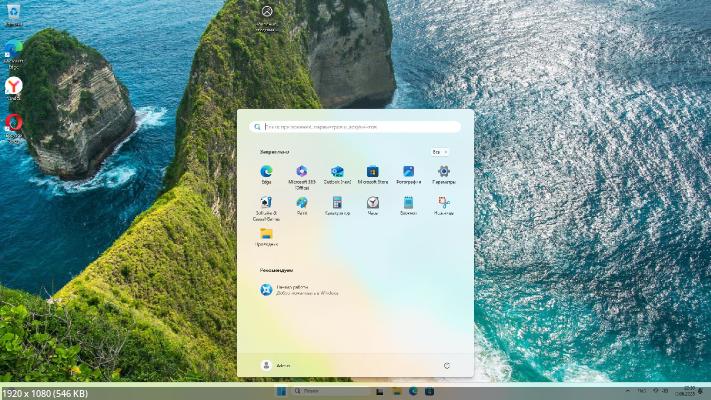This screenshot has height=400, width=711.
Task: Open notifications bell in system tray
Action: [x=701, y=391]
